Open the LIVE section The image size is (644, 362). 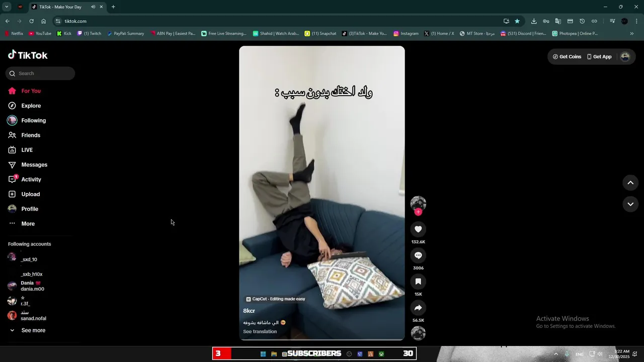click(x=21, y=150)
